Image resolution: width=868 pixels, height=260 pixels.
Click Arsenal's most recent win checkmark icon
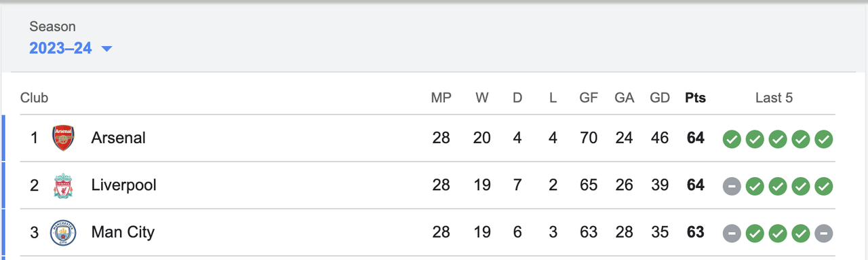pyautogui.click(x=823, y=139)
